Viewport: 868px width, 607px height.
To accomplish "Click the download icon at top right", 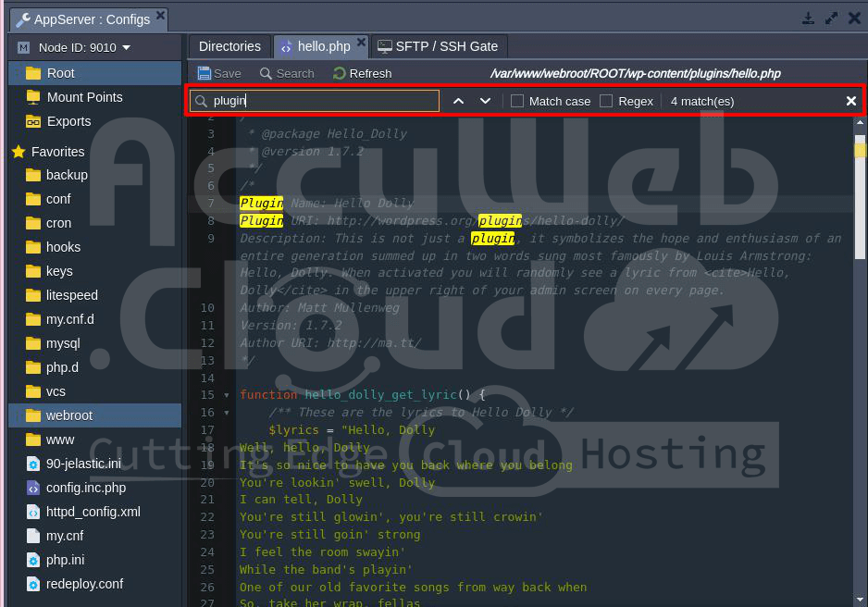I will 808,19.
